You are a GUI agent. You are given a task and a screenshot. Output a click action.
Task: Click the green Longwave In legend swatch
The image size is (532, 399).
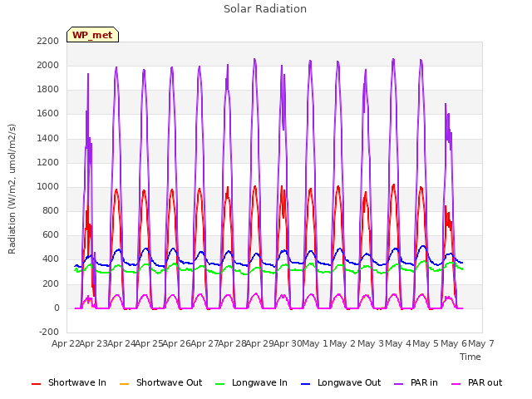tap(219, 384)
